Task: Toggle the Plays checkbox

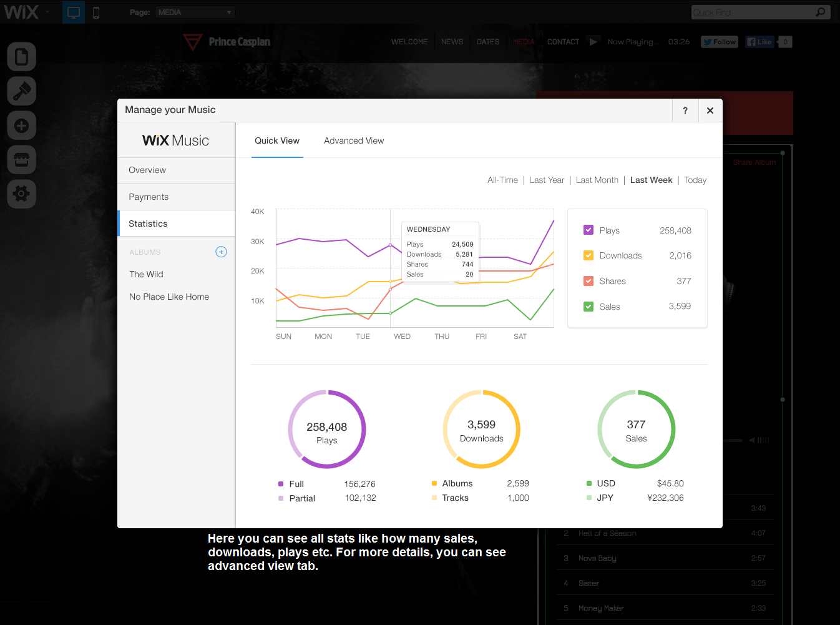Action: (x=588, y=230)
